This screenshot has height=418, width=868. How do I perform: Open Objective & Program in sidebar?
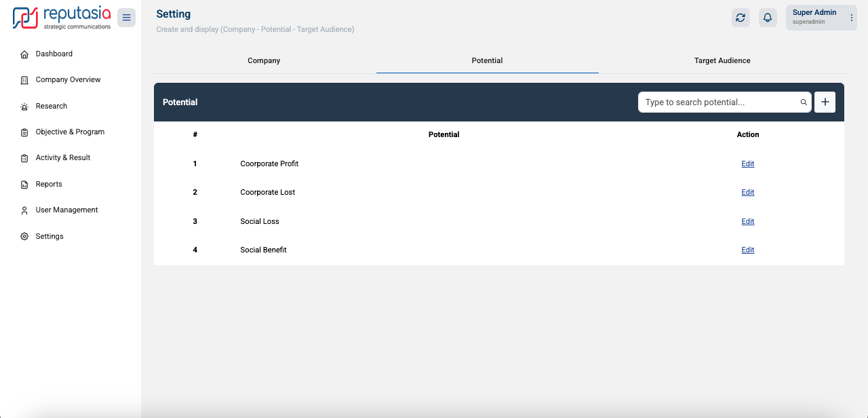pos(70,132)
